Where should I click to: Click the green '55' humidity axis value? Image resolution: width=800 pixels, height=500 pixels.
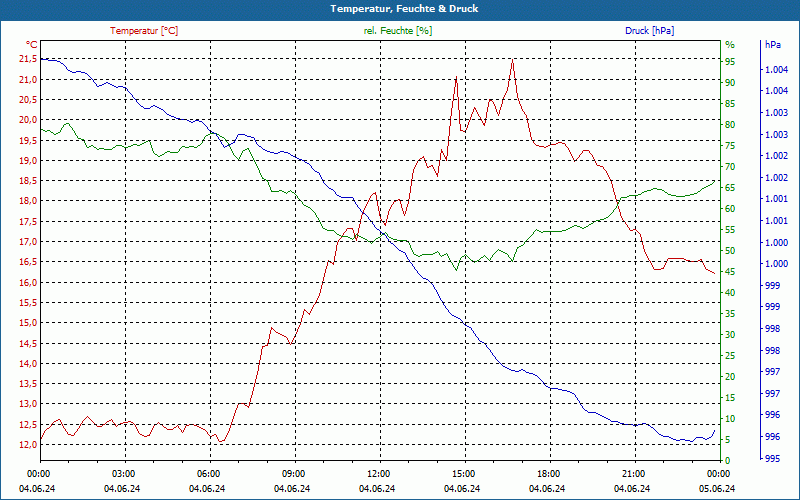click(x=730, y=230)
